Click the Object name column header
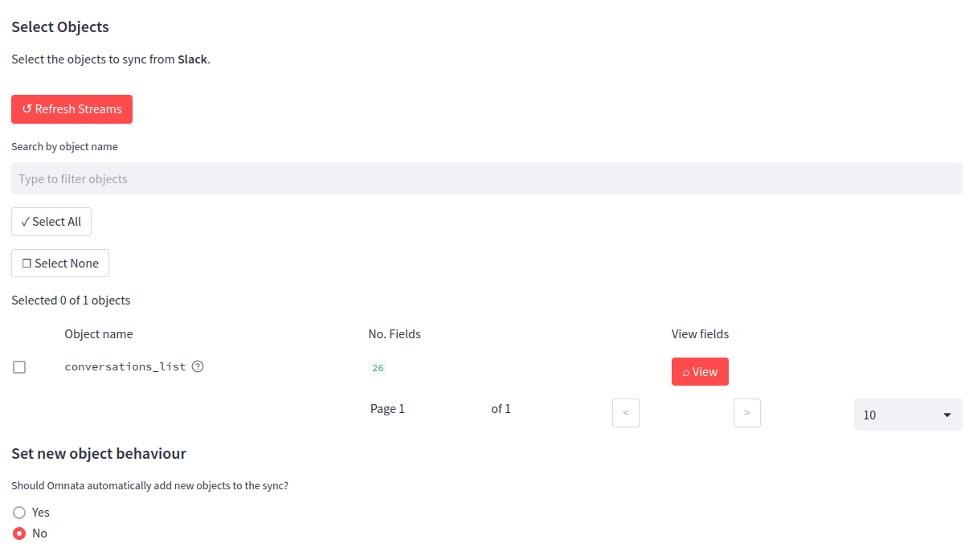The image size is (973, 560). point(99,334)
